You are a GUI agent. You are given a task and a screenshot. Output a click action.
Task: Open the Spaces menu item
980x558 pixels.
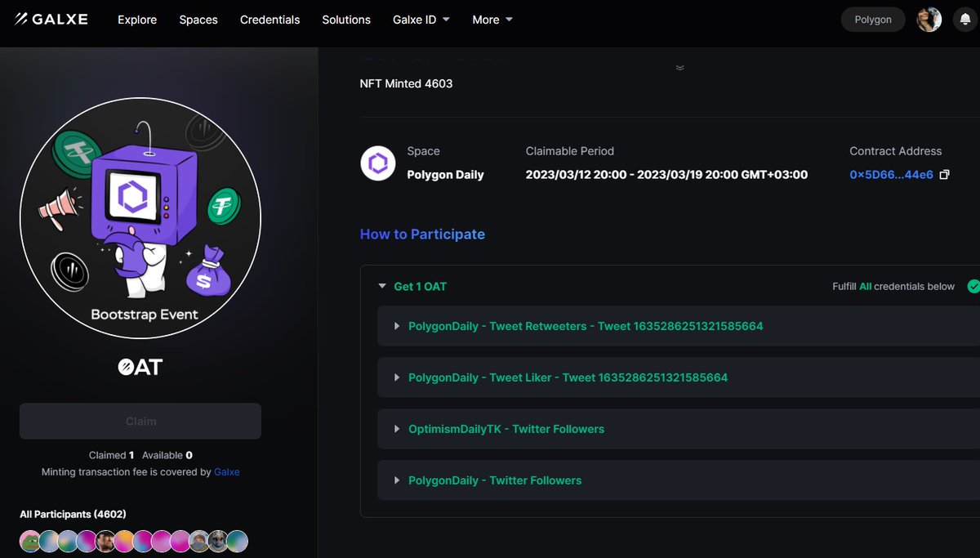click(198, 20)
